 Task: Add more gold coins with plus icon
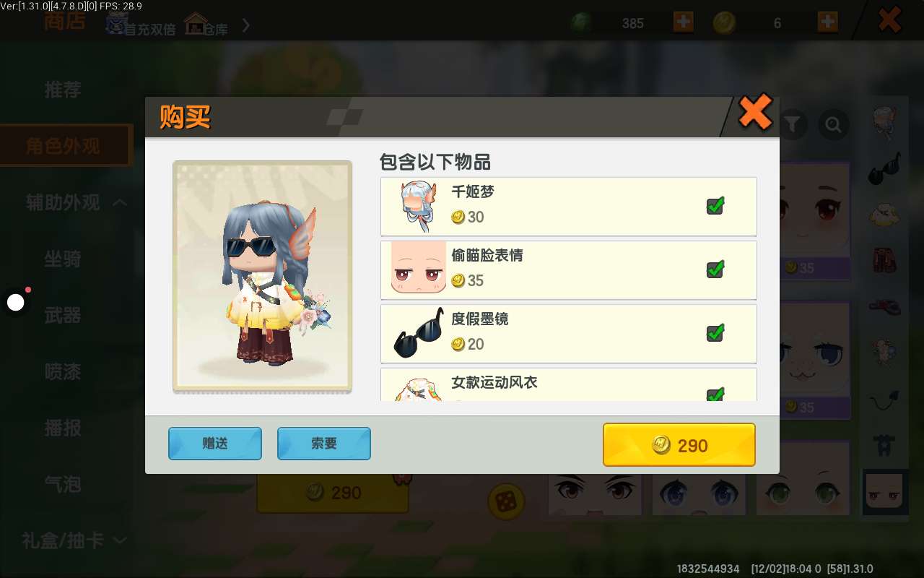[827, 22]
